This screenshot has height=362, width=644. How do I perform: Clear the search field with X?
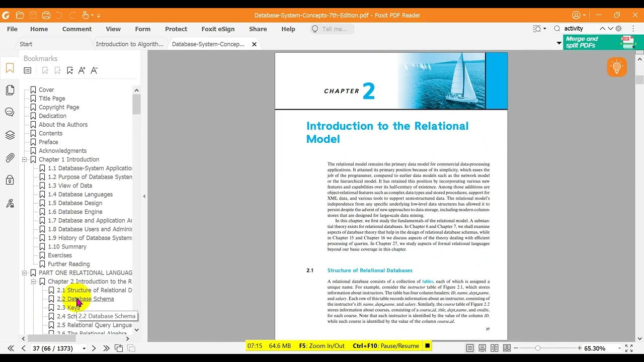pyautogui.click(x=618, y=29)
